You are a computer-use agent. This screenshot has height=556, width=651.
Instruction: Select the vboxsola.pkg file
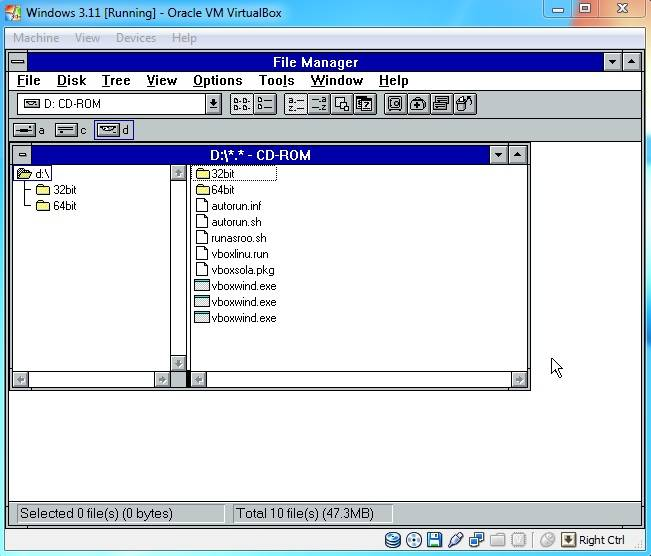(242, 270)
